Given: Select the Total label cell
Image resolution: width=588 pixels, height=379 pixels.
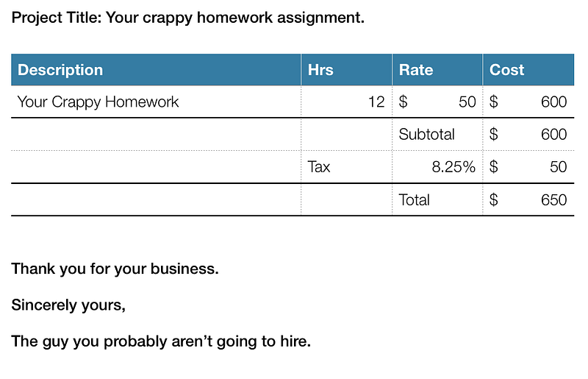Looking at the screenshot, I should (437, 200).
